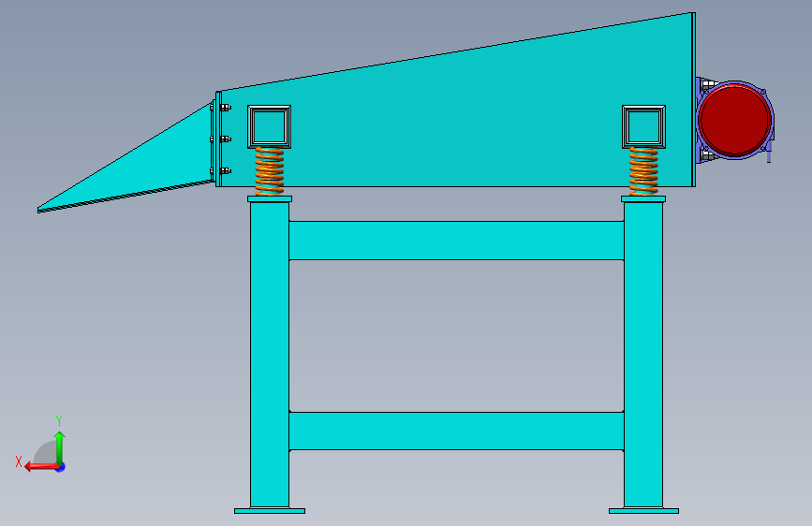
Task: Select the left vertical support leg
Action: (x=270, y=355)
